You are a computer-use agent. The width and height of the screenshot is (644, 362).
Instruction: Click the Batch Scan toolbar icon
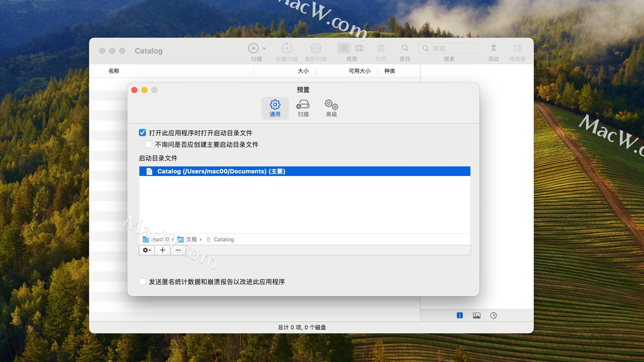coord(286,48)
